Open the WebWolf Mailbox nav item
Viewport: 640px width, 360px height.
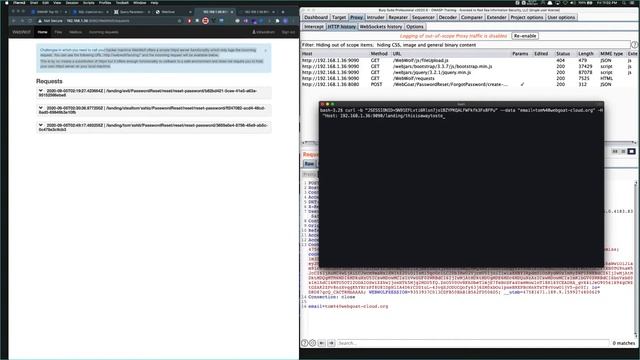tap(75, 32)
